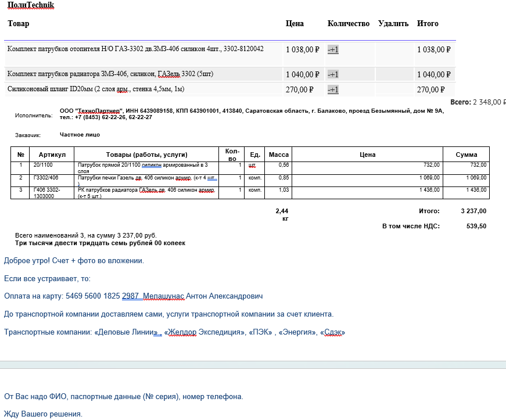Click underlined силикон in invoice row 1
Viewport: 506px width, 420px height.
click(152, 165)
